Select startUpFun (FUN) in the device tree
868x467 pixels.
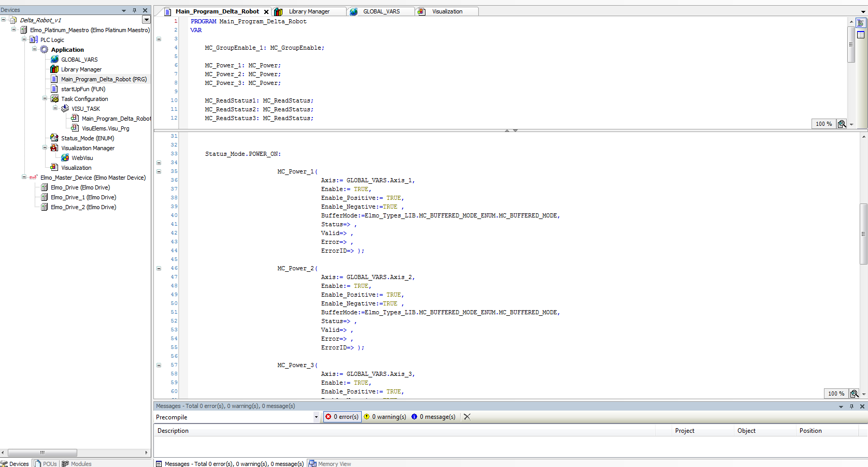(x=83, y=89)
